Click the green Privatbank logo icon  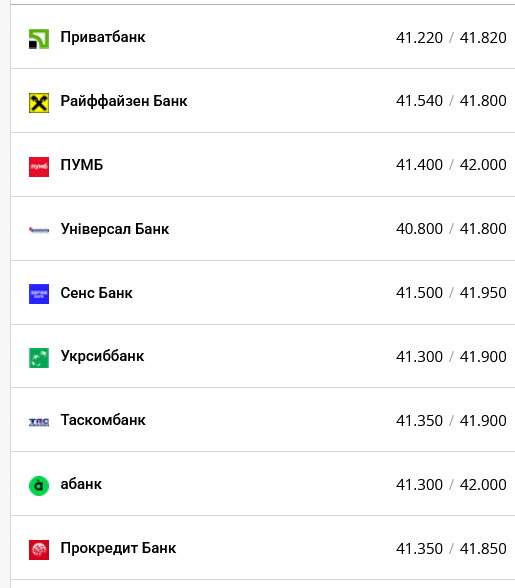click(x=39, y=39)
